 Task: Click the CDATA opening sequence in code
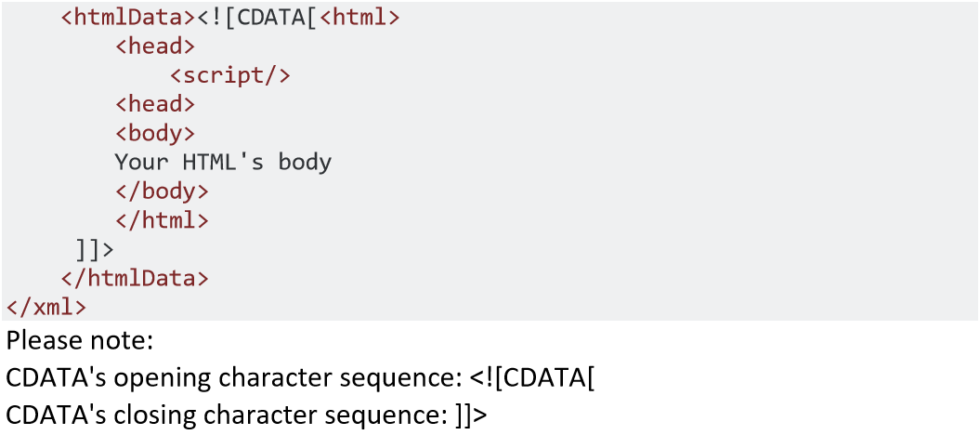coord(258,18)
